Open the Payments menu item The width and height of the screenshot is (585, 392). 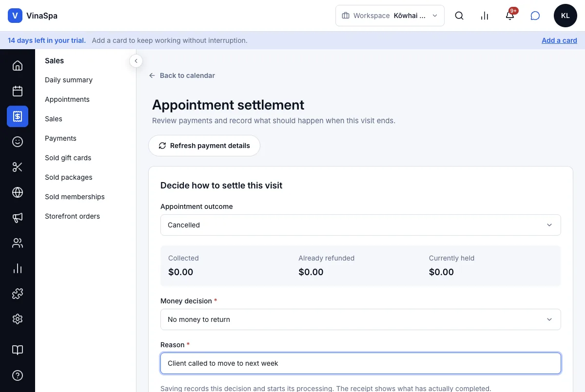coord(60,138)
